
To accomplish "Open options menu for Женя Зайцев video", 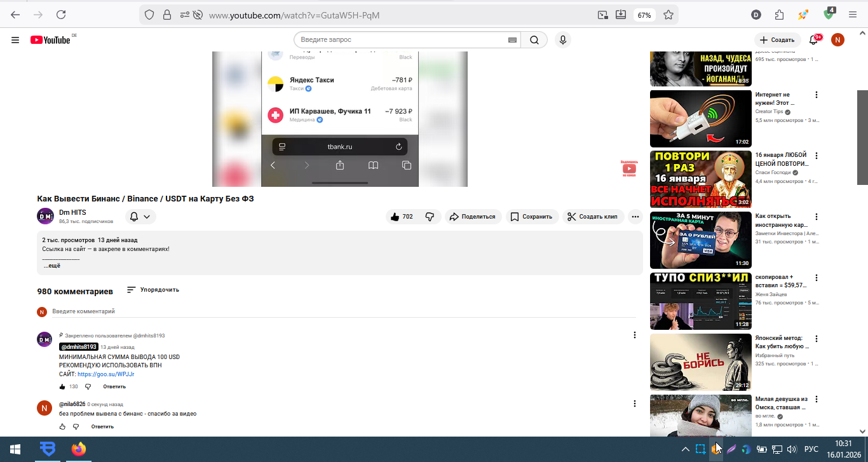I will click(817, 278).
